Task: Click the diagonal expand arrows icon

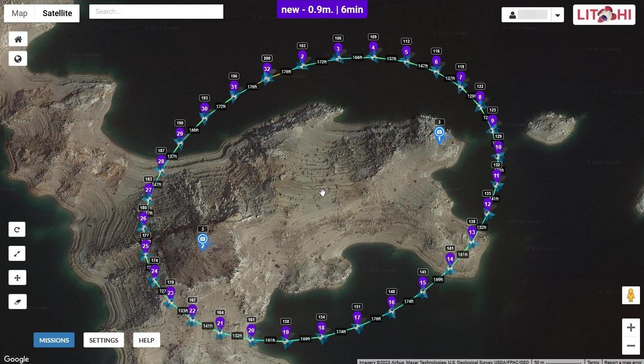Action: click(x=17, y=254)
